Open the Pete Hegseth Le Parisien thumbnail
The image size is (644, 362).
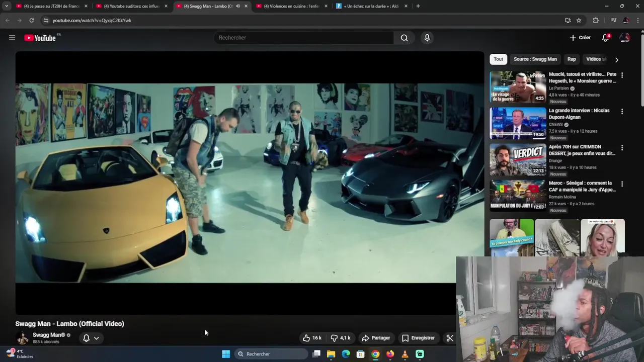(x=518, y=87)
